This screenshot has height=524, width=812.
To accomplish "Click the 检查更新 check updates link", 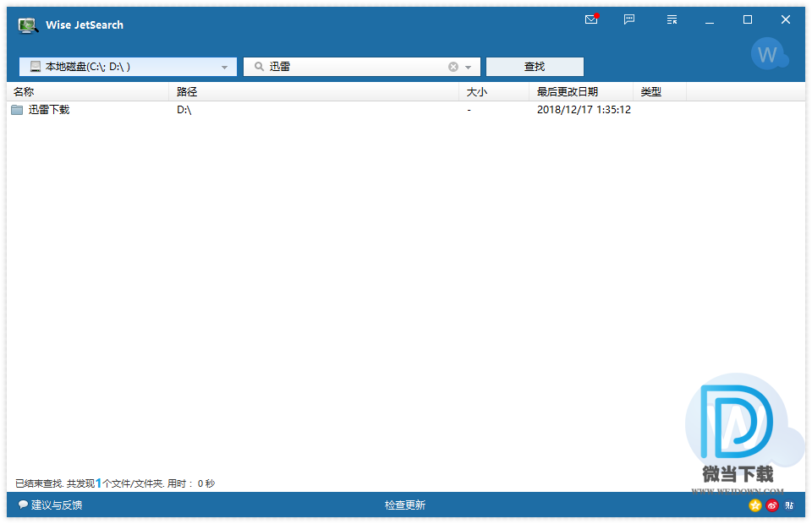I will pos(405,505).
